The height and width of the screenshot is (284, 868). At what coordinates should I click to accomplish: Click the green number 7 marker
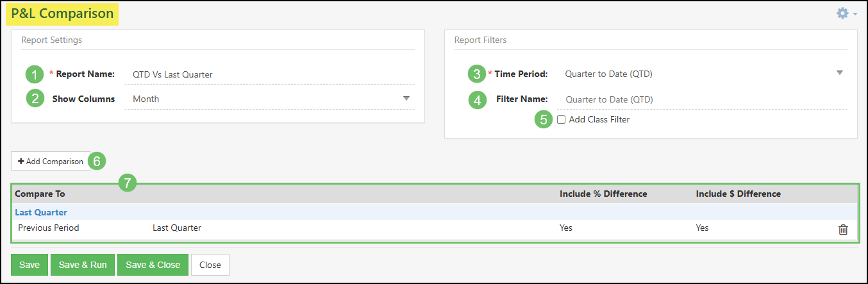click(128, 183)
